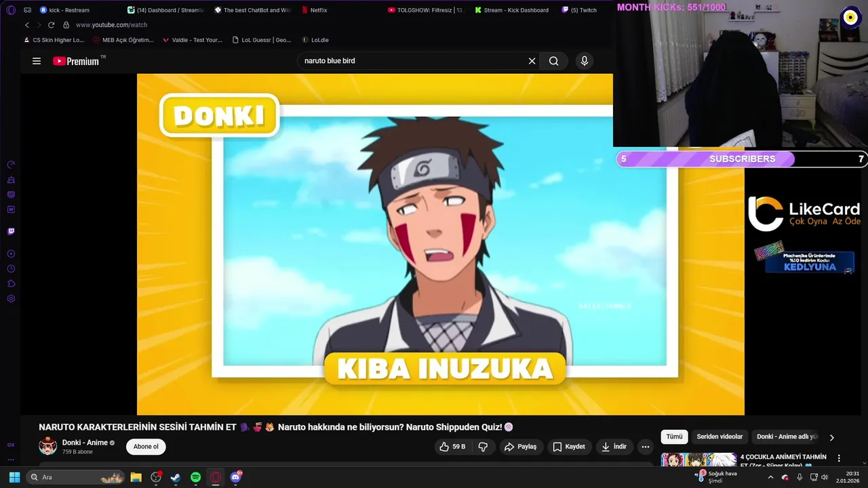
Task: Open '4 ÇOCUKLA ANİMEYİ TAHMİN ET' video thumbnail
Action: [698, 460]
